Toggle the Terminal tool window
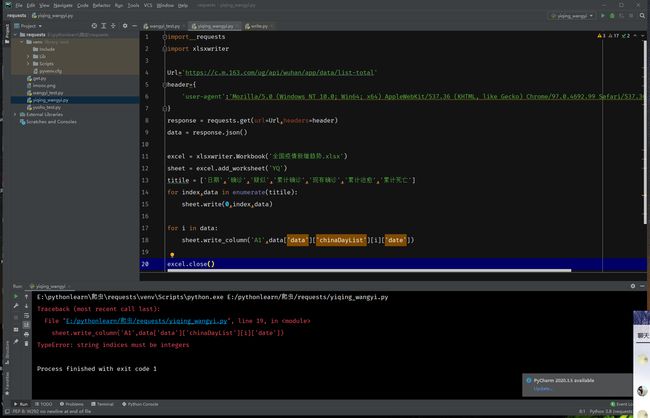The width and height of the screenshot is (650, 418). click(103, 403)
